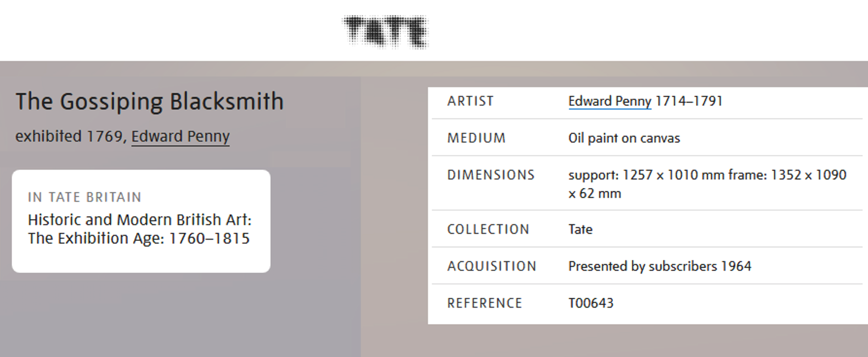Open Edward Penny link below the title
Viewport: 868px width, 357px height.
click(180, 136)
